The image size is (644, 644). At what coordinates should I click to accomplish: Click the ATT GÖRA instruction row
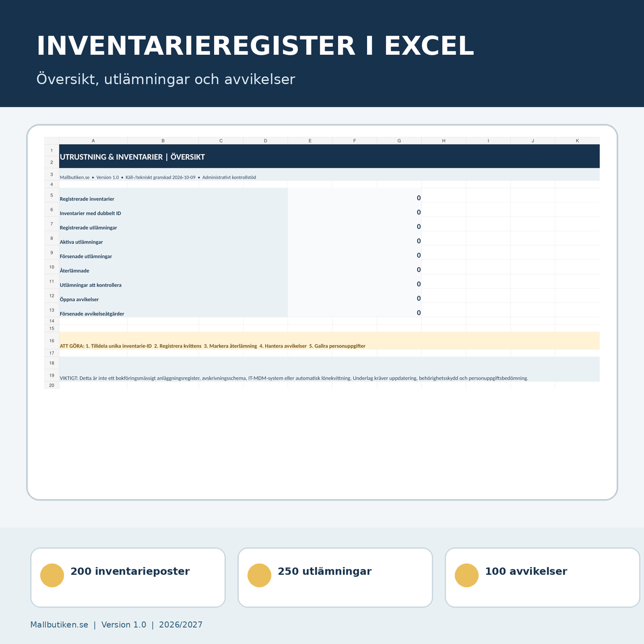[x=330, y=341]
